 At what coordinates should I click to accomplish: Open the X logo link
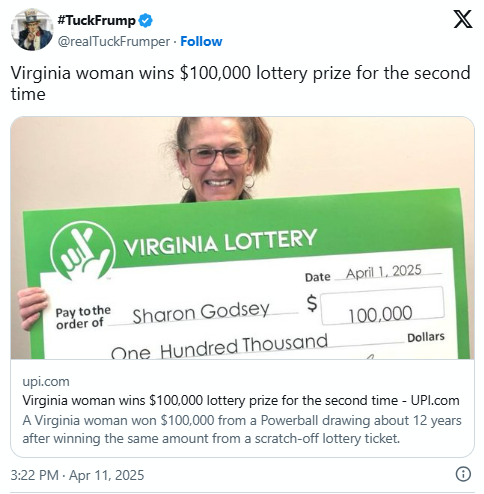463,19
